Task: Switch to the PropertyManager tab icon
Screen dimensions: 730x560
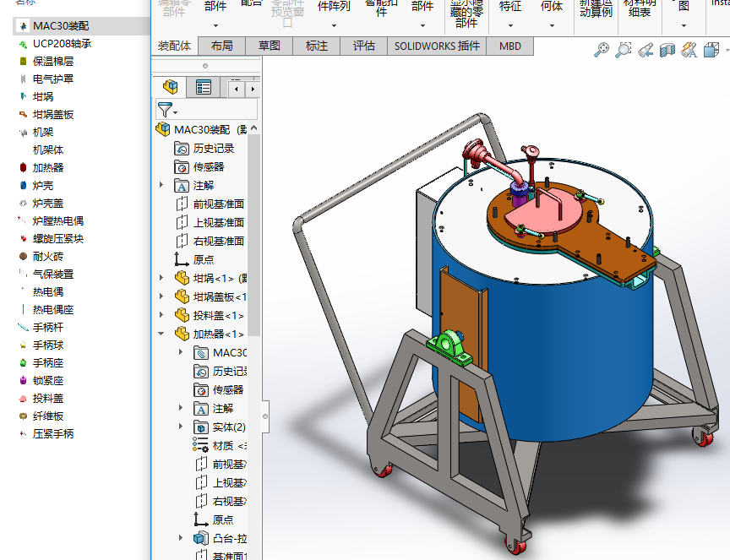Action: [204, 87]
